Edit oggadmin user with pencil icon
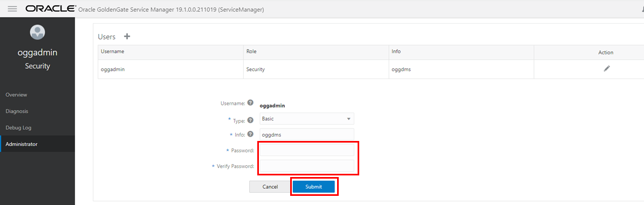This screenshot has width=644, height=205. coord(607,69)
